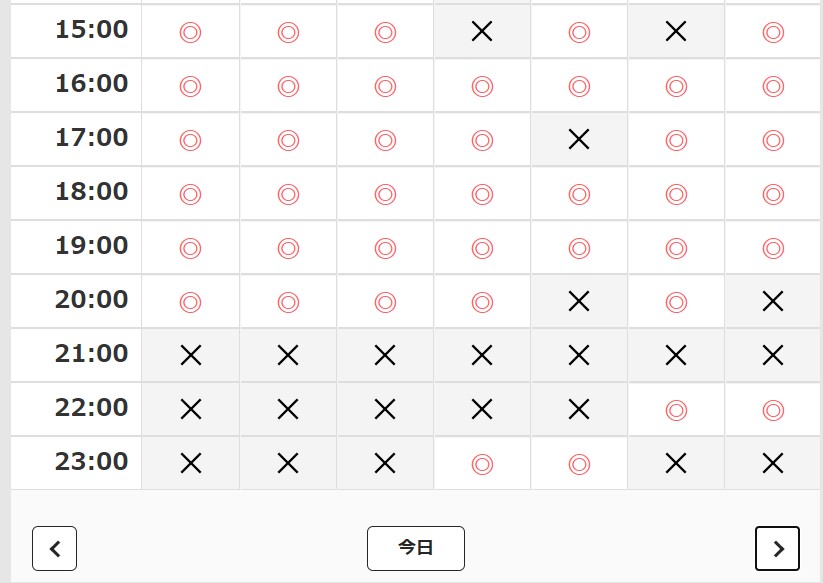
Task: Book the last column's available slot at 18:00
Action: point(772,193)
